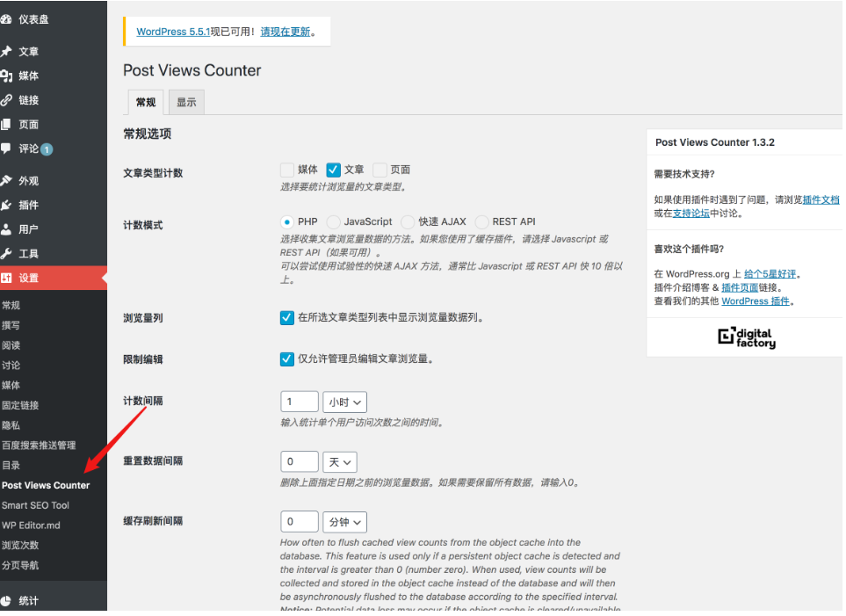This screenshot has height=616, width=846.
Task: Open the 仪表盘 dashboard icon
Action: 6,19
